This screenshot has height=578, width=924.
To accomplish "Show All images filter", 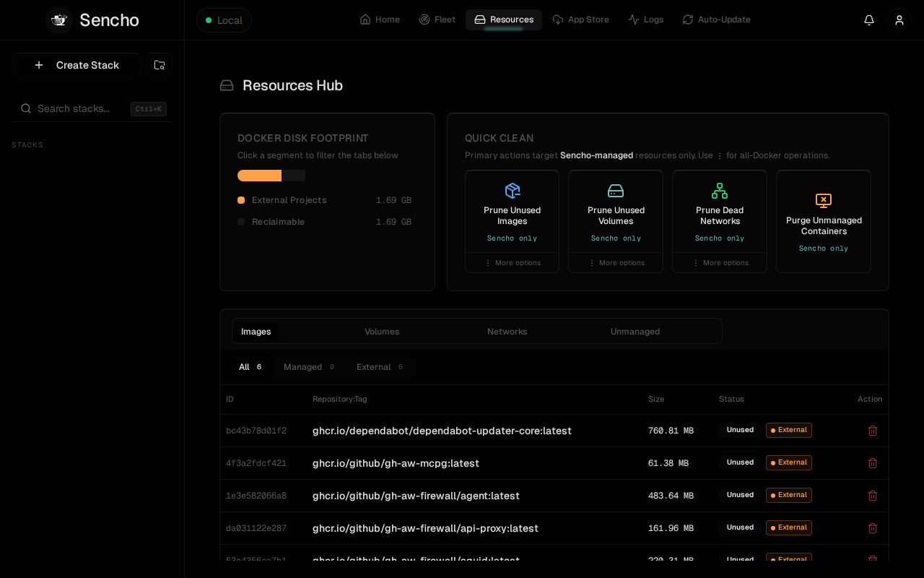I will click(250, 367).
